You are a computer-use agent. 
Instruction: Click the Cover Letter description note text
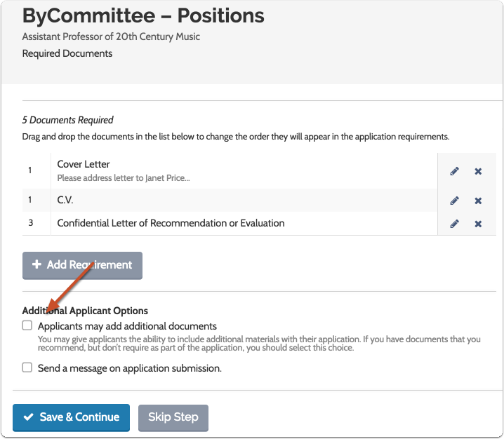123,178
